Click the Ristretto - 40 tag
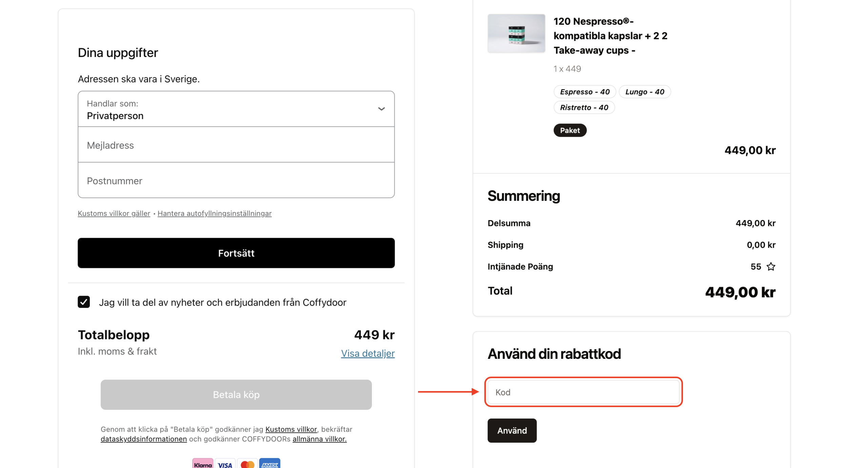Image resolution: width=868 pixels, height=468 pixels. pyautogui.click(x=584, y=108)
